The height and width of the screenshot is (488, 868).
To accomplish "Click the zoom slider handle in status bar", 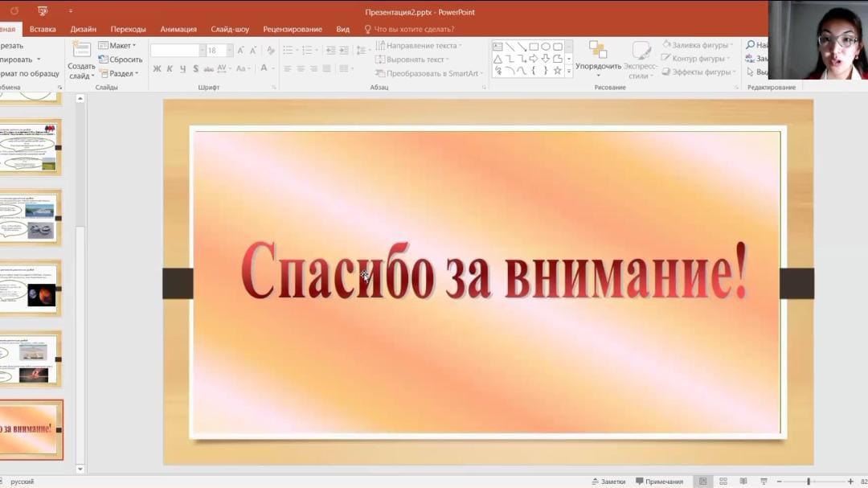I will tap(809, 482).
